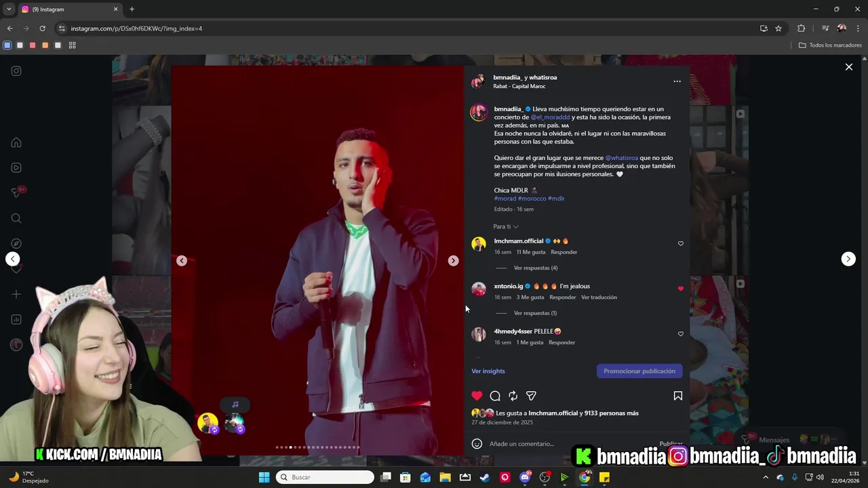Click the address bar URL
Viewport: 868px width, 488px height.
pyautogui.click(x=136, y=28)
